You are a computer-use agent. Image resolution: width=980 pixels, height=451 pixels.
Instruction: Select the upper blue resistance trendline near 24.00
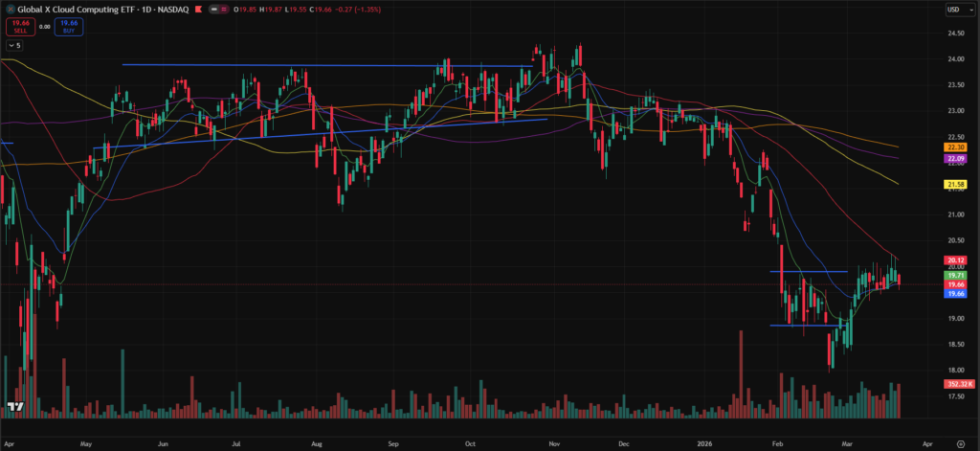[x=325, y=65]
